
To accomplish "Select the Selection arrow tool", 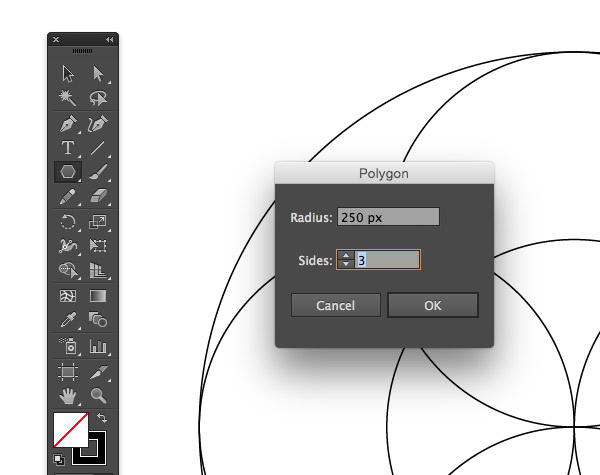I will coord(68,73).
